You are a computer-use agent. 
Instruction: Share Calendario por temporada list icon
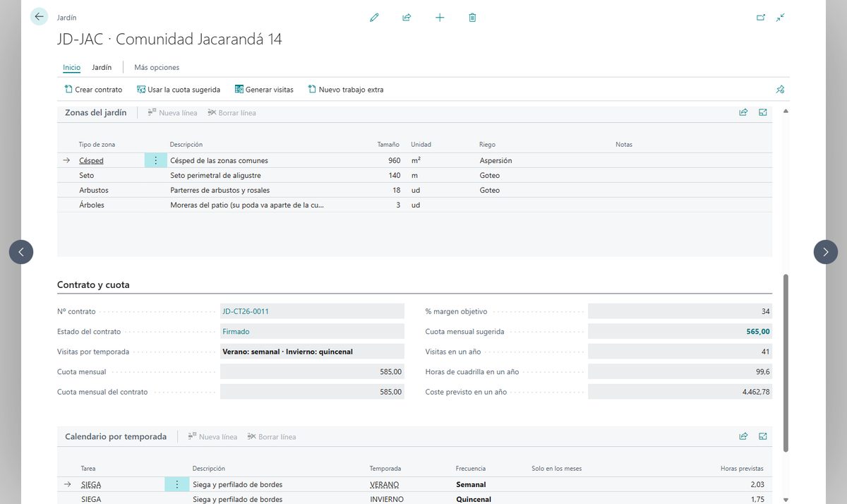743,436
